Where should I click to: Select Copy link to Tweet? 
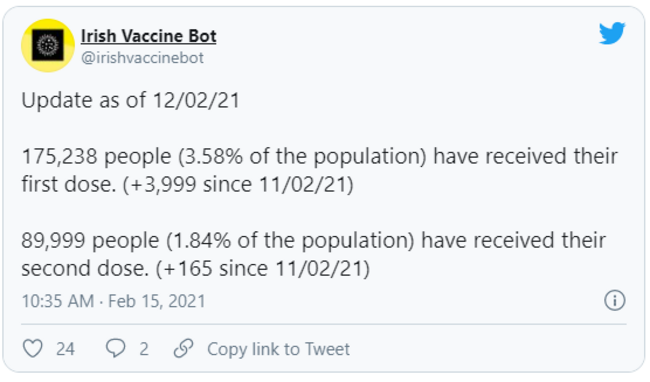point(279,349)
